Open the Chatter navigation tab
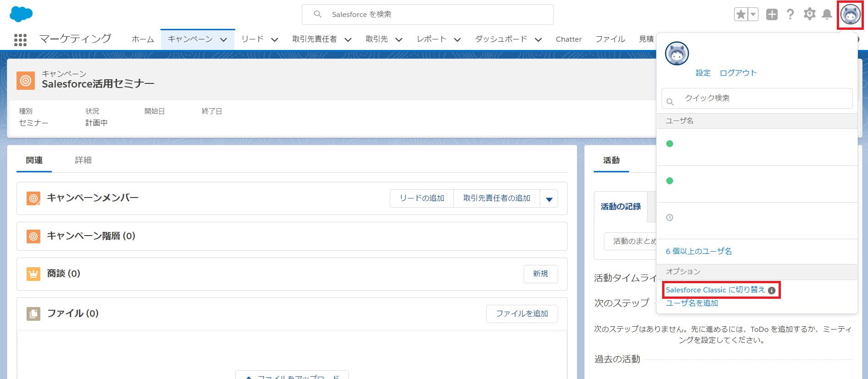This screenshot has width=868, height=379. point(569,39)
